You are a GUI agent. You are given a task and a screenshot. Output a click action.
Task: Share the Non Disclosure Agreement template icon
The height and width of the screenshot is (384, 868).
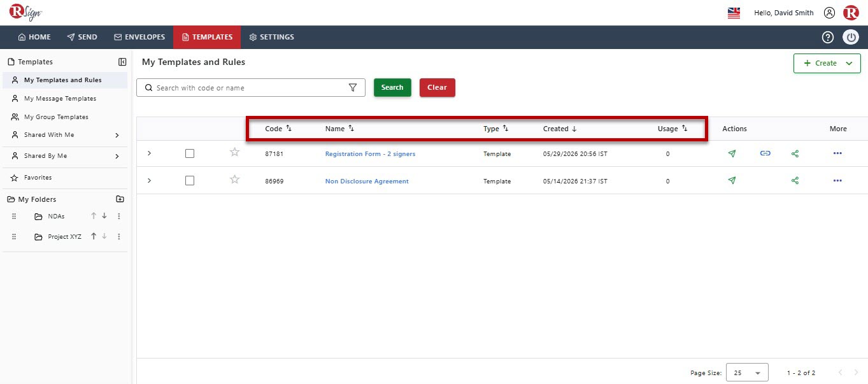(795, 181)
